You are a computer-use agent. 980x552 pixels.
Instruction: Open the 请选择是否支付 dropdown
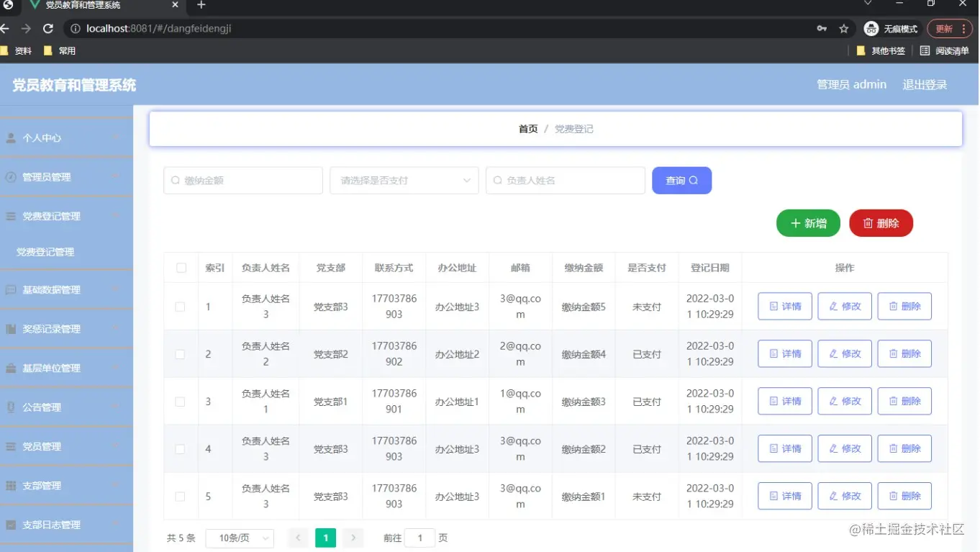coord(404,181)
